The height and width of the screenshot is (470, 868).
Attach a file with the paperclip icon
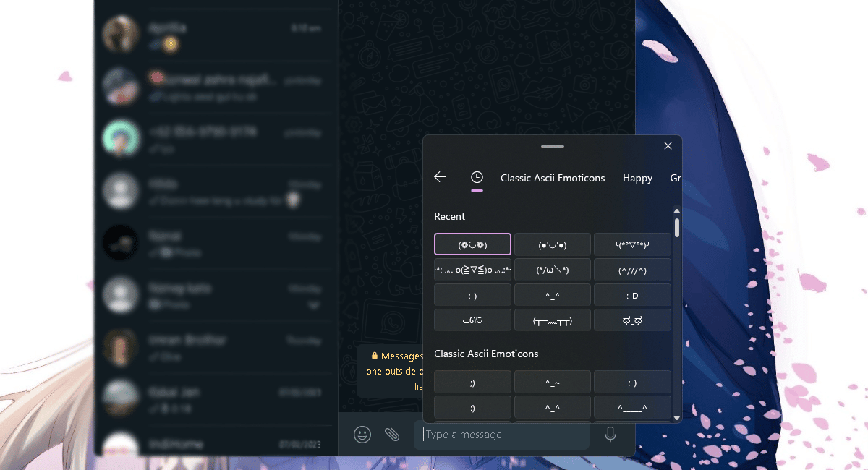point(391,435)
